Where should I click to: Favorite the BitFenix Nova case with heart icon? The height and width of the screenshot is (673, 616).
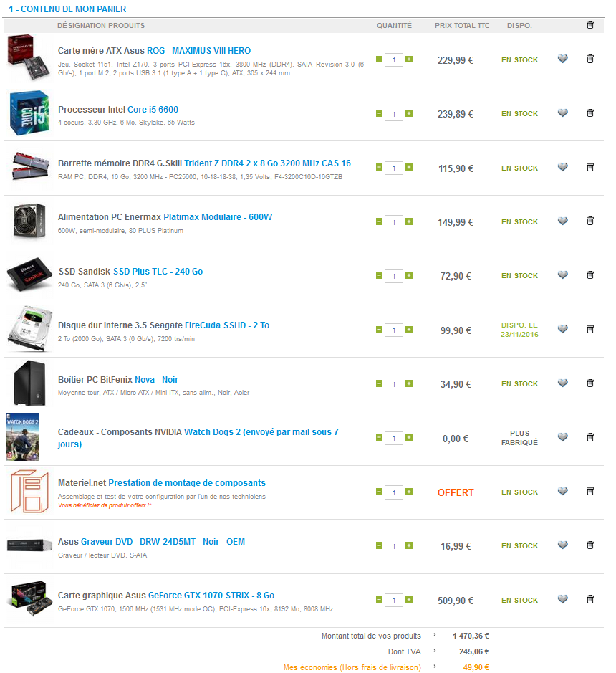(562, 383)
